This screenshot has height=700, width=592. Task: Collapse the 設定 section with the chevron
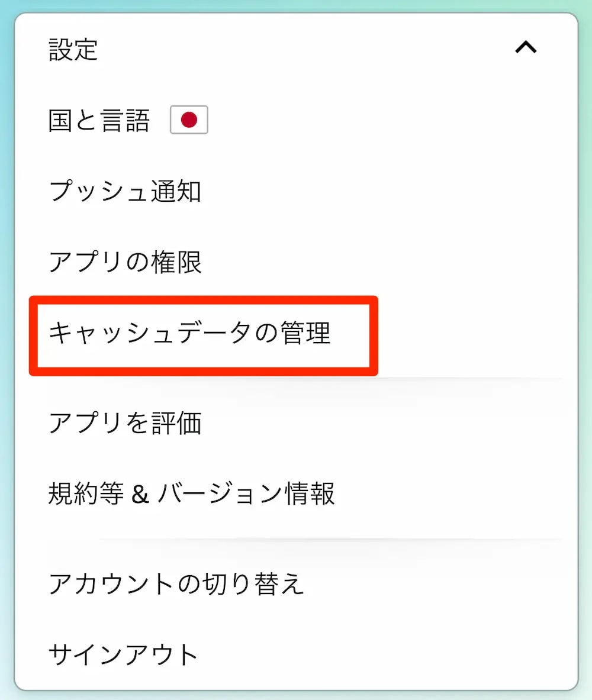click(526, 49)
